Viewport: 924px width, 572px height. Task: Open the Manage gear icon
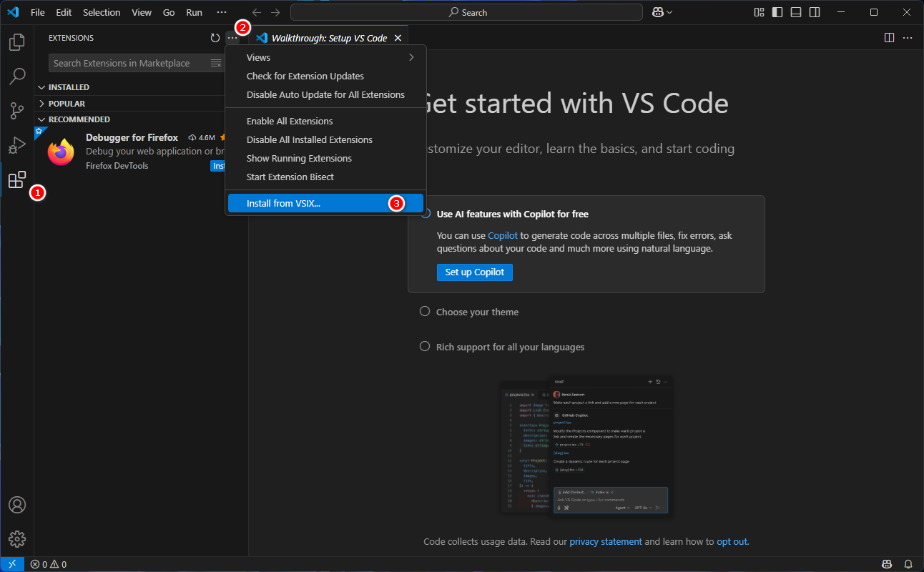(17, 539)
